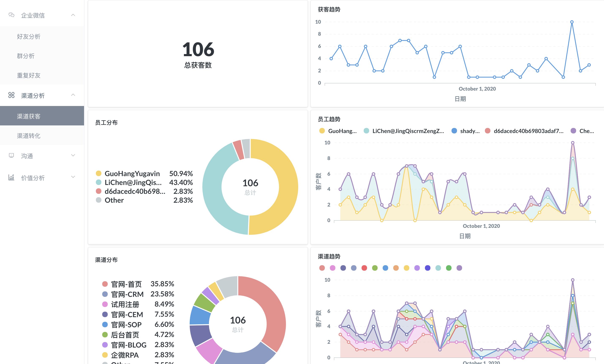Click LiChen@JingQis... teal dot in 员工分布 legend

99,182
